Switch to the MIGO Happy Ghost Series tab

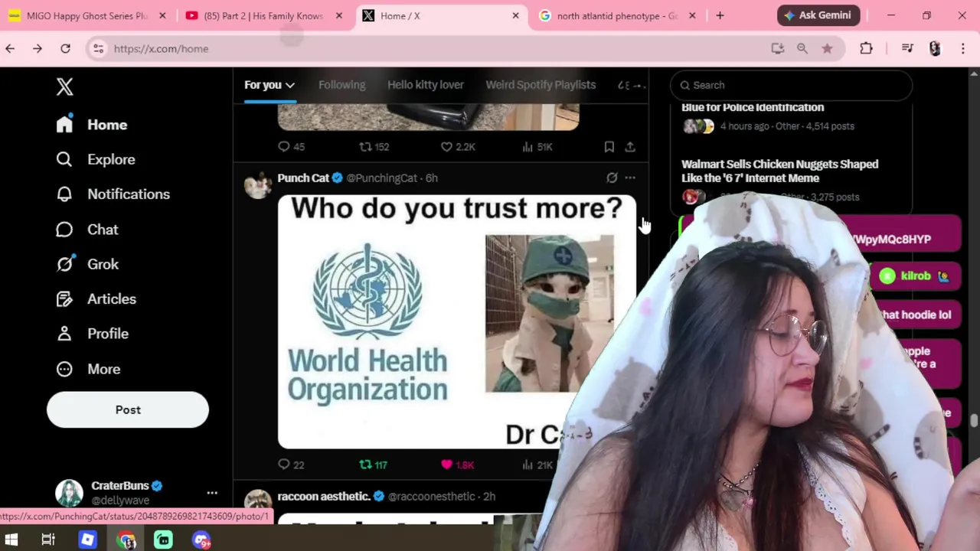tap(86, 15)
